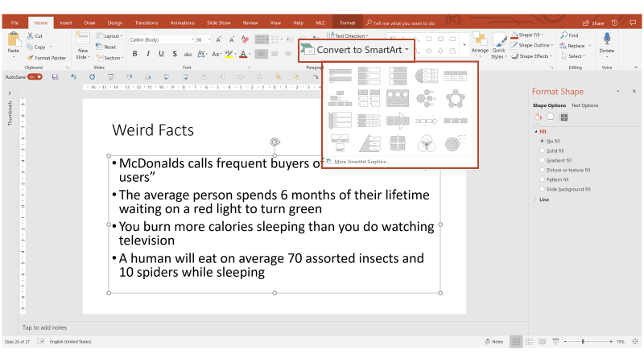This screenshot has width=644, height=362.
Task: Toggle the Notes pane in status bar
Action: pos(494,341)
